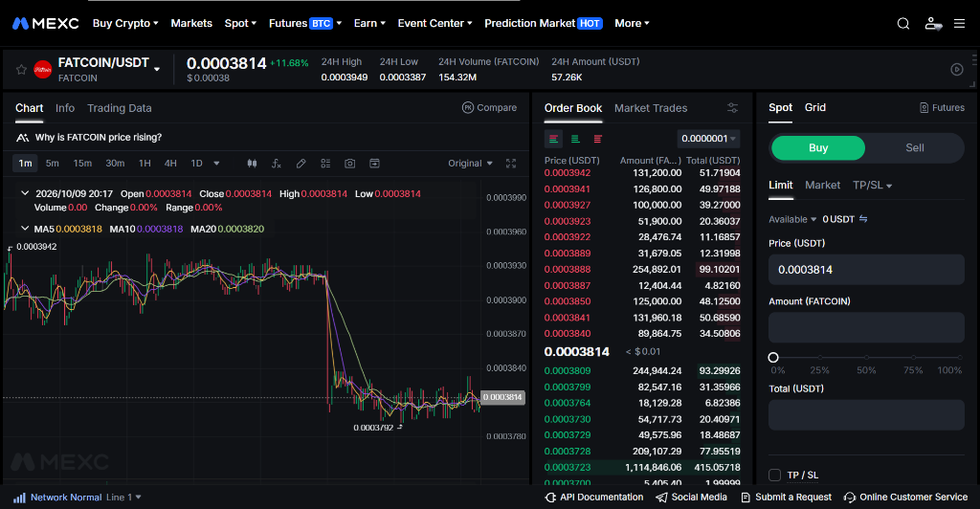This screenshot has width=980, height=509.
Task: Open Online Customer Service
Action: click(x=905, y=498)
